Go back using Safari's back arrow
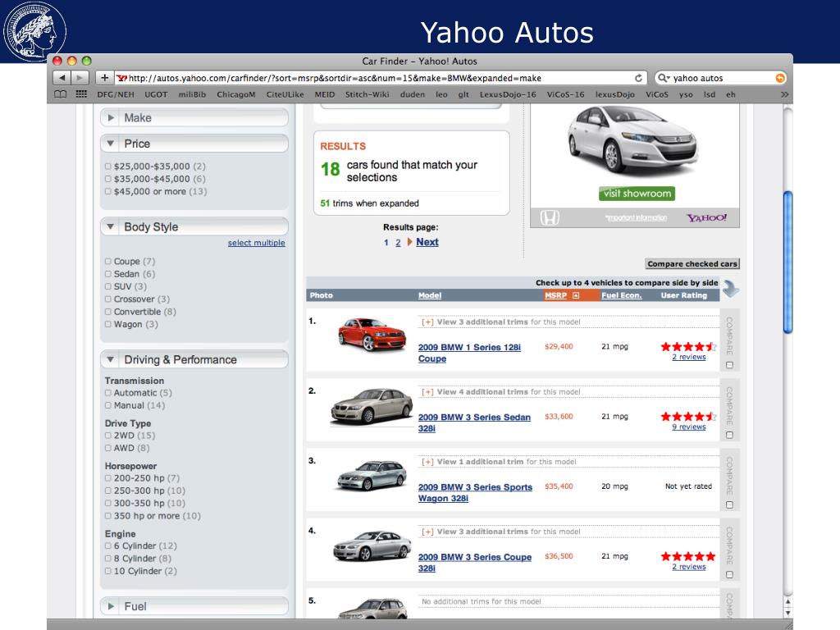Screen dimensions: 840x630 click(x=62, y=78)
